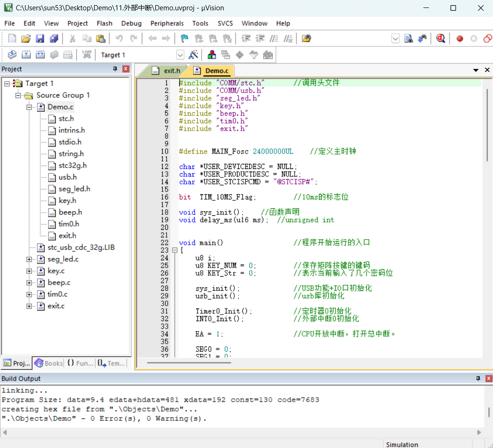The width and height of the screenshot is (493, 448).
Task: Expand the beep.c node
Action: click(x=29, y=283)
